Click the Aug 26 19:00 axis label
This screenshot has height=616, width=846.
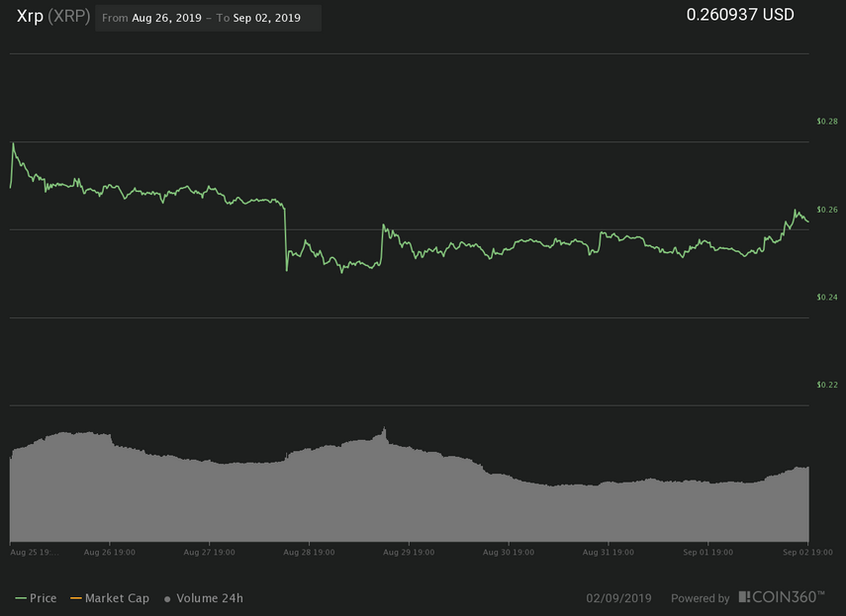click(x=110, y=553)
